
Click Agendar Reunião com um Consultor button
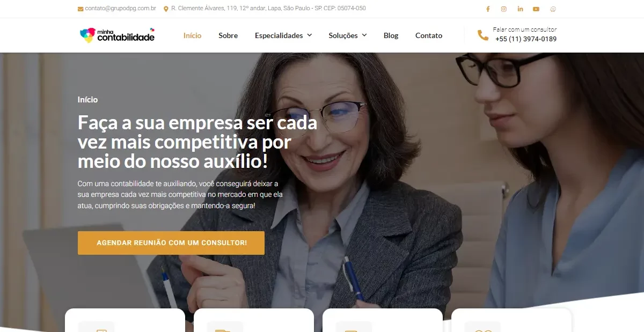171,243
